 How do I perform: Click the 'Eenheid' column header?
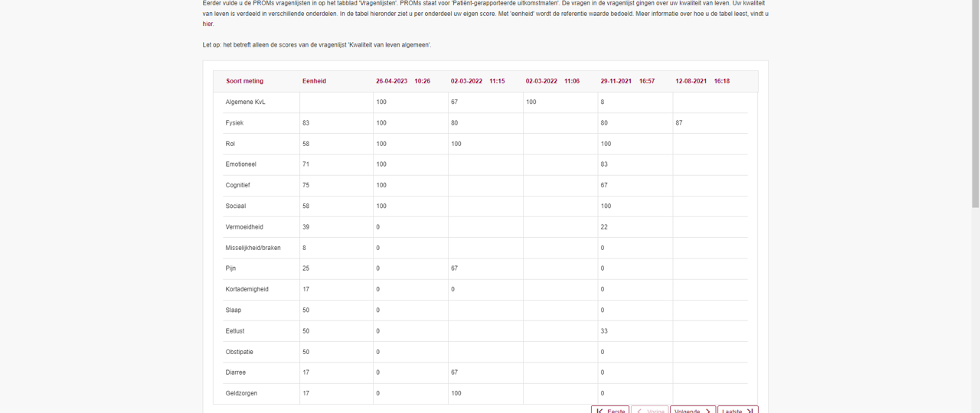click(x=314, y=81)
